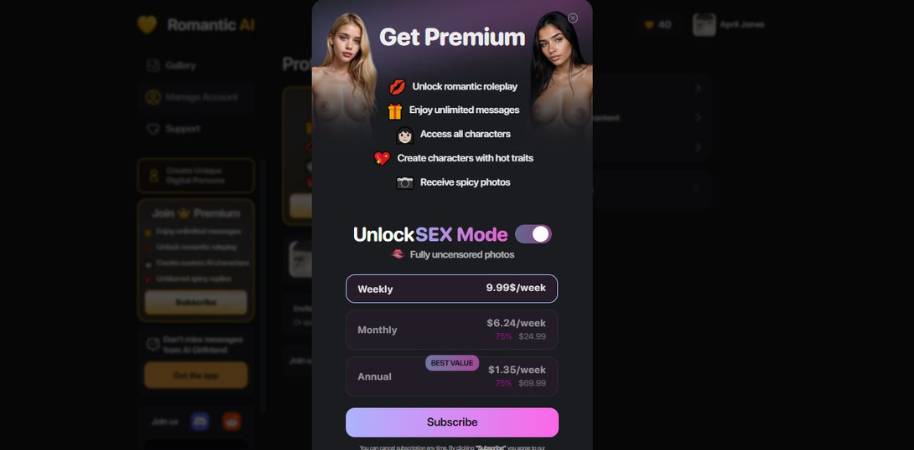Click the sidebar Join Premium Subscribe button
Screen dimensions: 914x450
click(196, 302)
